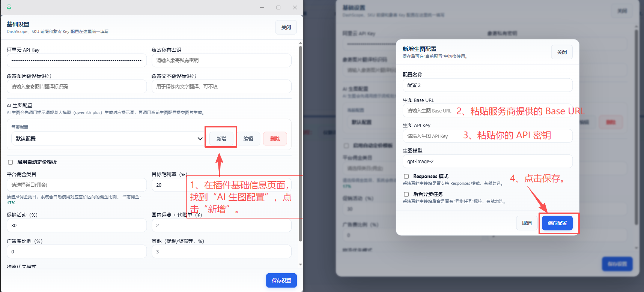Click 关闭 button in 基础设置 header
Viewport: 644px width, 292px height.
[x=286, y=27]
